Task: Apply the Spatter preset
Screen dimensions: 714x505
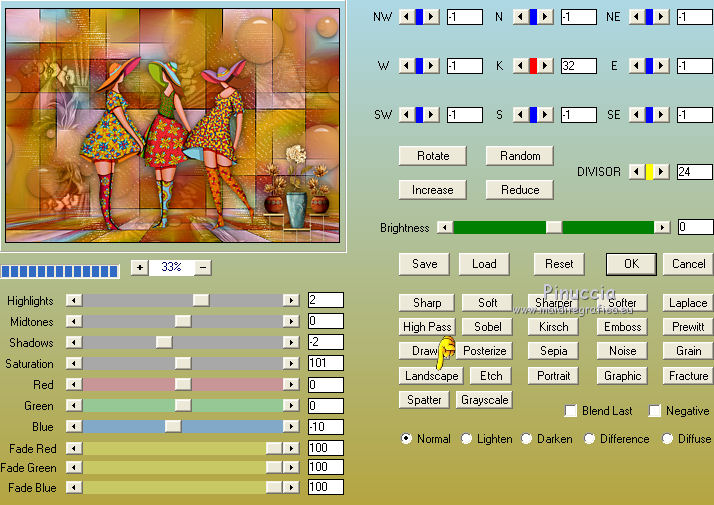Action: [424, 400]
